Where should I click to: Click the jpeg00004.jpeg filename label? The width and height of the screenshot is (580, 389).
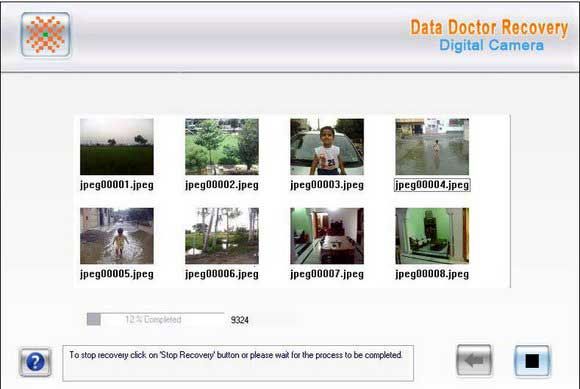point(432,185)
